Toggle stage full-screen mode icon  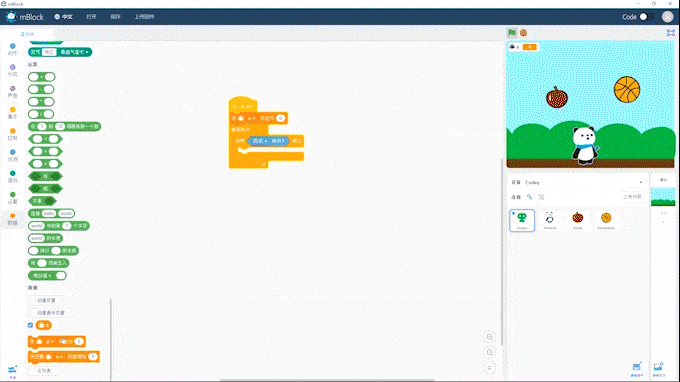670,33
